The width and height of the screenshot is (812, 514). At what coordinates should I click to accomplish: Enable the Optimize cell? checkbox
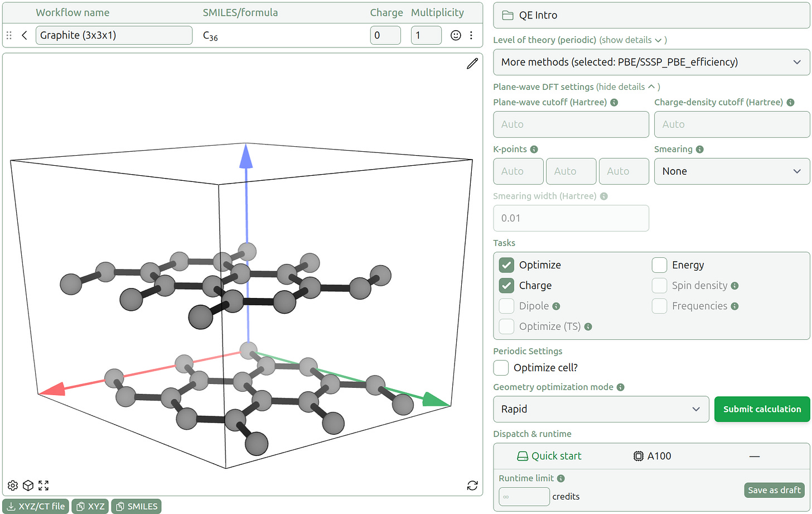[501, 368]
